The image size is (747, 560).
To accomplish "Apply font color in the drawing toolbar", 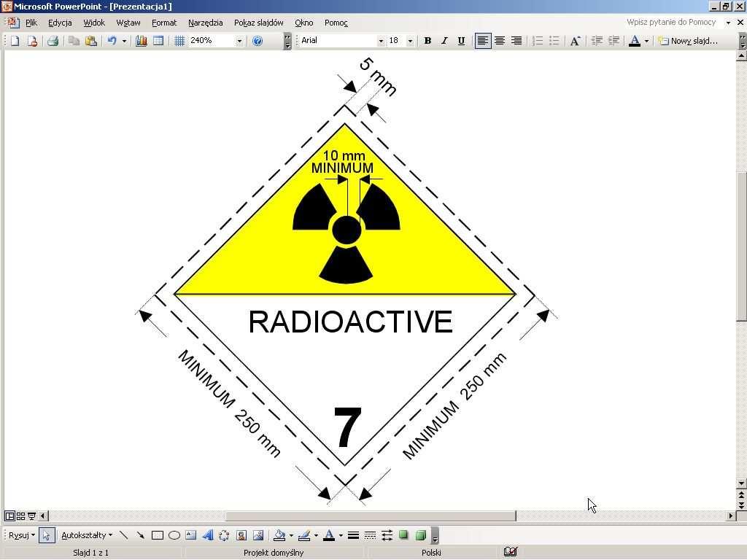I will [329, 535].
